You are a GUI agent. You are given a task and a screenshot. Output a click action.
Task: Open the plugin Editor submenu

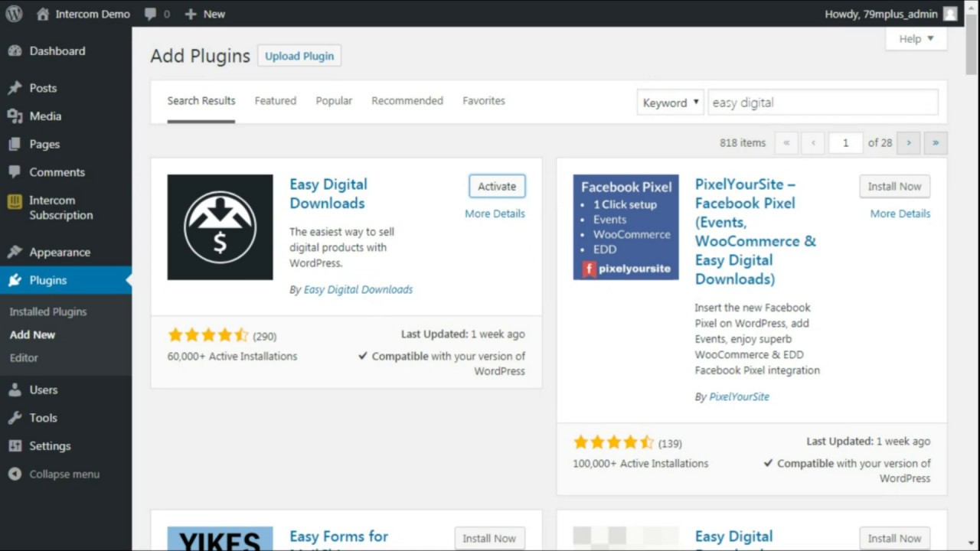pyautogui.click(x=24, y=357)
